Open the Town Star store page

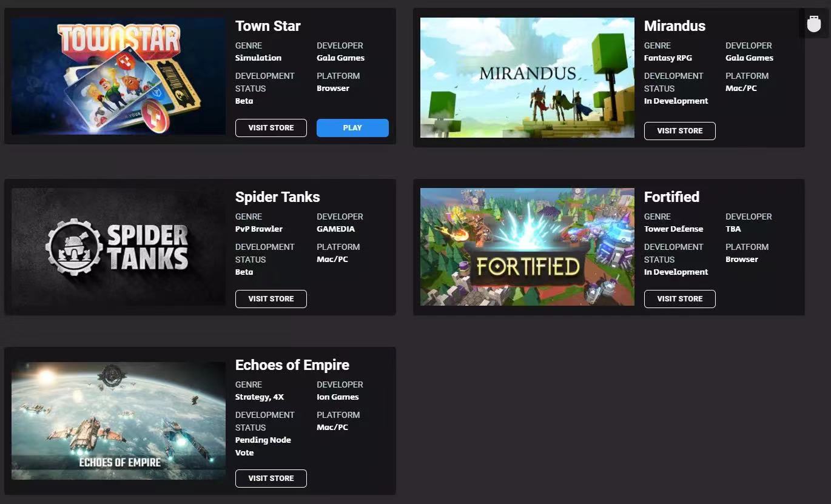pos(271,128)
